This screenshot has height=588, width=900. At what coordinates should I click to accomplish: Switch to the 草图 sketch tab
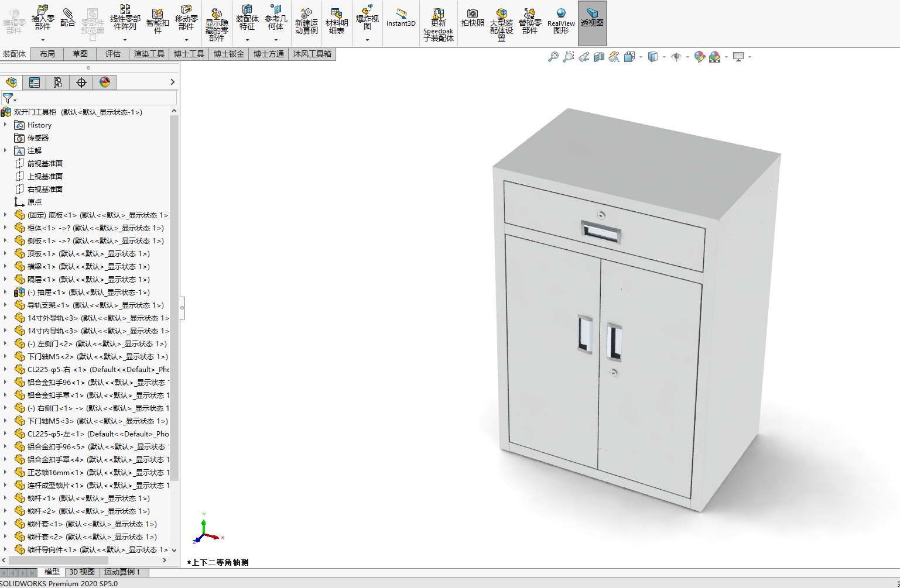pos(80,54)
